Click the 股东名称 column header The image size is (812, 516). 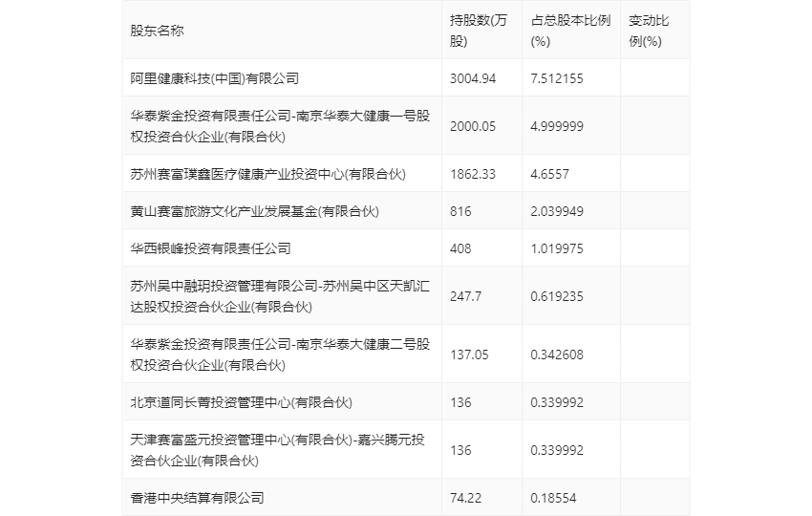pos(157,31)
